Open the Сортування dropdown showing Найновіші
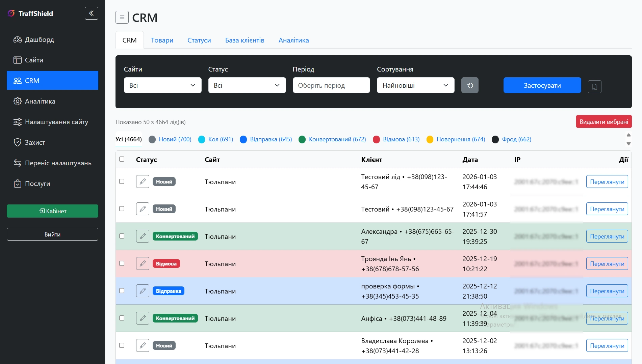 (x=416, y=85)
